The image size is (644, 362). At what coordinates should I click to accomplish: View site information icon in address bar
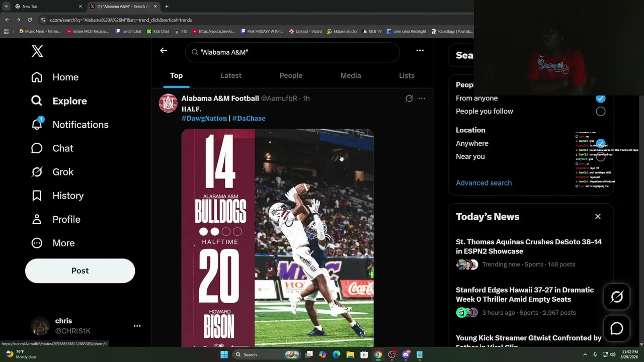click(43, 20)
